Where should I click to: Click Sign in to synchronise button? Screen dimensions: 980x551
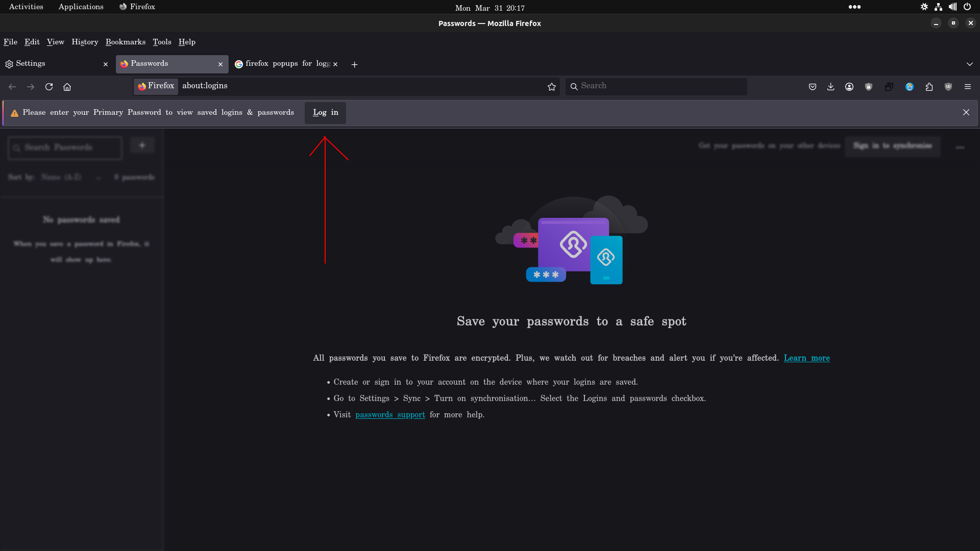coord(892,146)
